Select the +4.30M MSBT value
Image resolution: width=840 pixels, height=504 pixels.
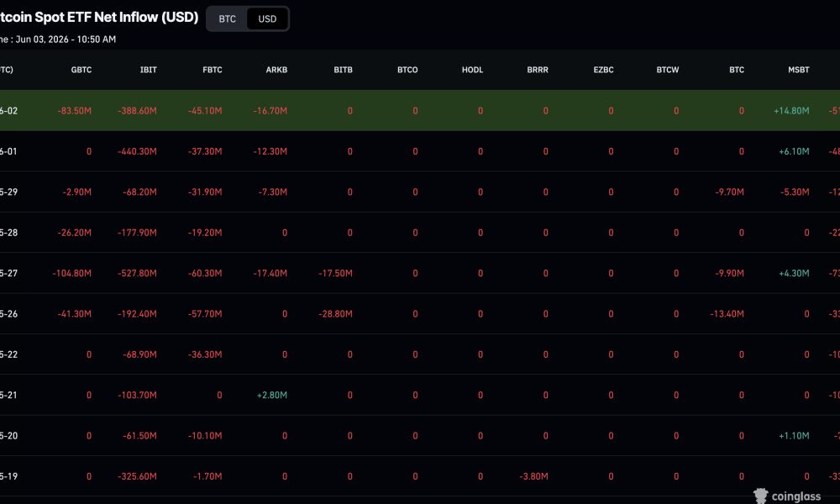click(794, 273)
